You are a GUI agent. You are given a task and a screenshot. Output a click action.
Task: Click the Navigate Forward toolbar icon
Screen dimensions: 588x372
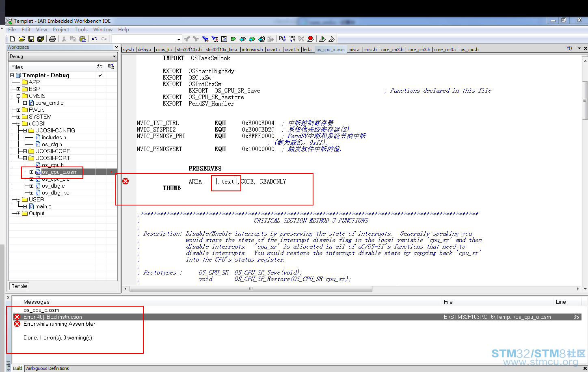pyautogui.click(x=252, y=39)
